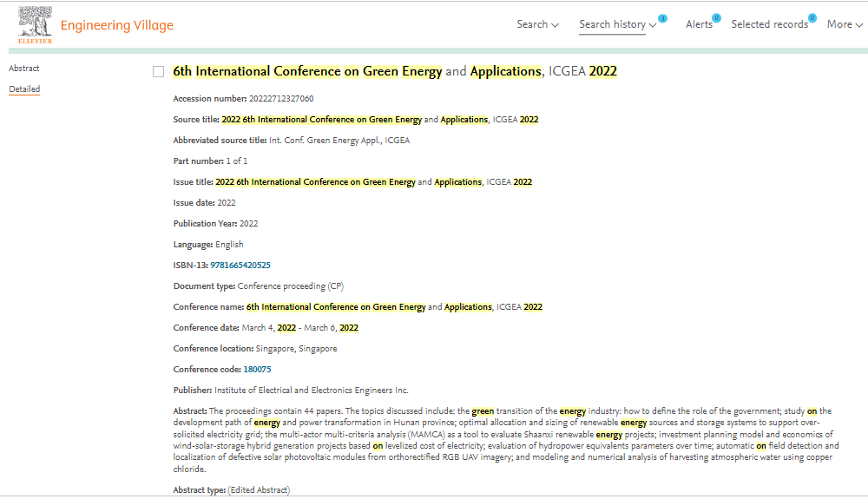868x499 pixels.
Task: Click publisher Institute of Electrical and Electronics Engineers
Action: pos(311,390)
